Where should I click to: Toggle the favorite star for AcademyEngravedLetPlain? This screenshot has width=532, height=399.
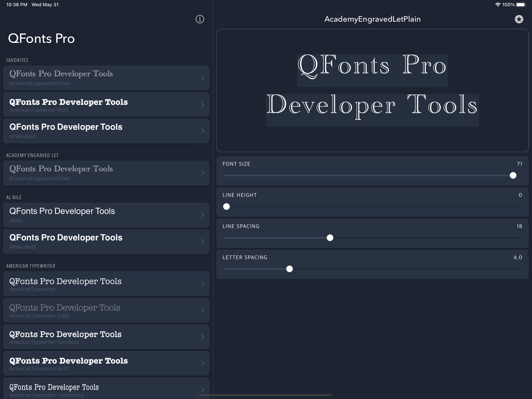pyautogui.click(x=519, y=19)
